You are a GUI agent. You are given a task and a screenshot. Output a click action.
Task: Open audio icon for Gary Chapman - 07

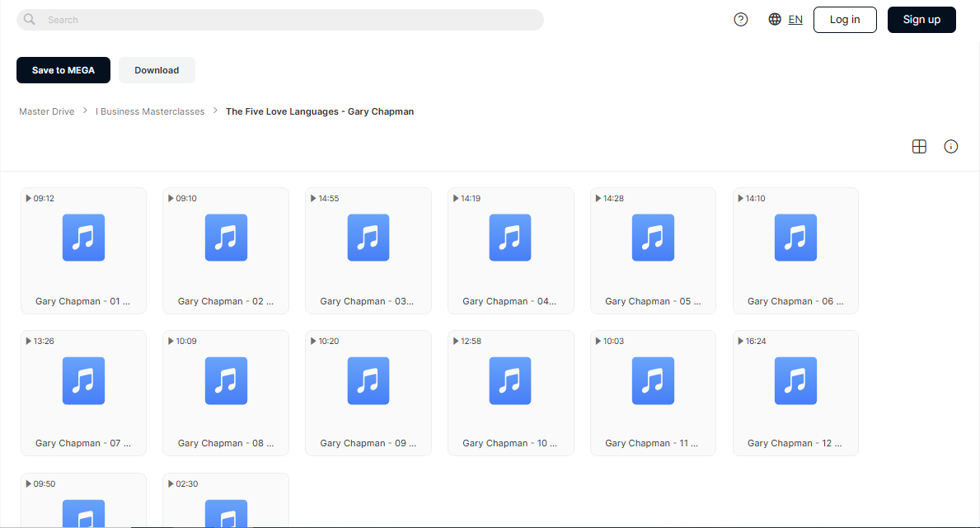[x=84, y=380]
